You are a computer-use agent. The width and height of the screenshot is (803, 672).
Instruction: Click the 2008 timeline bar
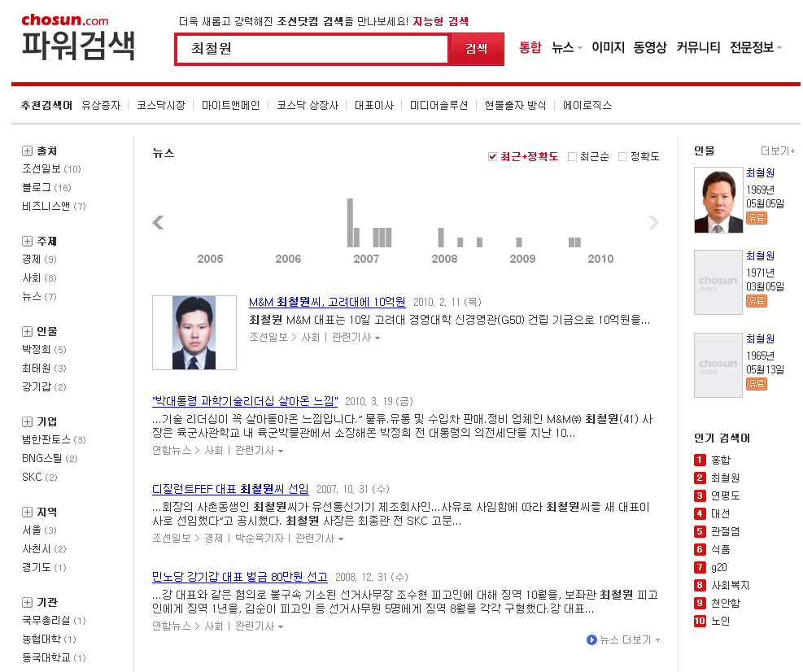441,238
